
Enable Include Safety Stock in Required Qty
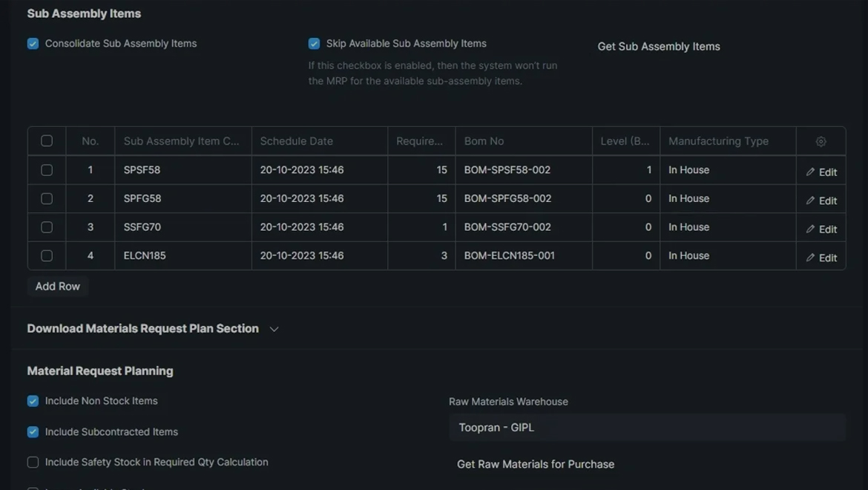click(33, 463)
